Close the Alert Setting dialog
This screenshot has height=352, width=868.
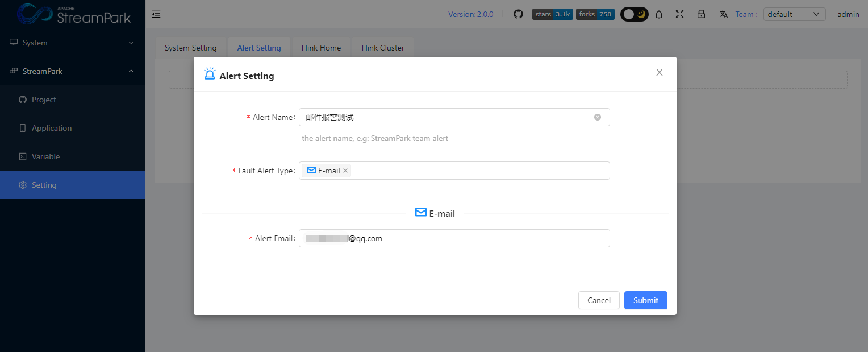click(659, 72)
